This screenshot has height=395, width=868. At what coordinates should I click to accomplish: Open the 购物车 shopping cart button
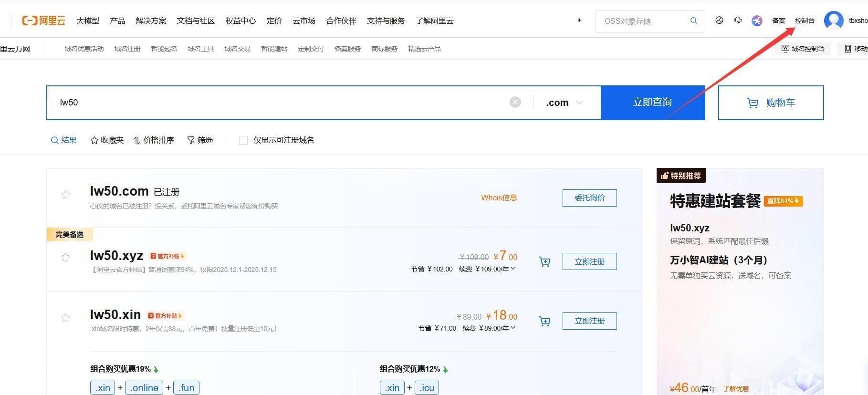point(771,103)
